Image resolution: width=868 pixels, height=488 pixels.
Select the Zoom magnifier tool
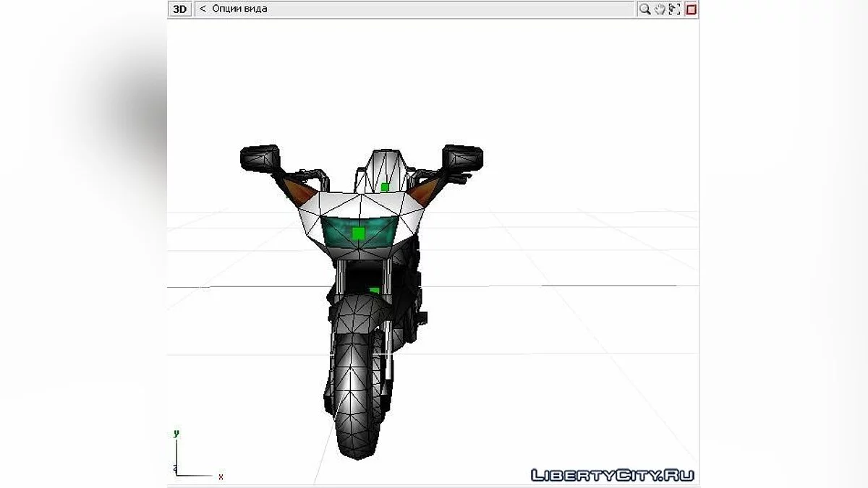(644, 9)
